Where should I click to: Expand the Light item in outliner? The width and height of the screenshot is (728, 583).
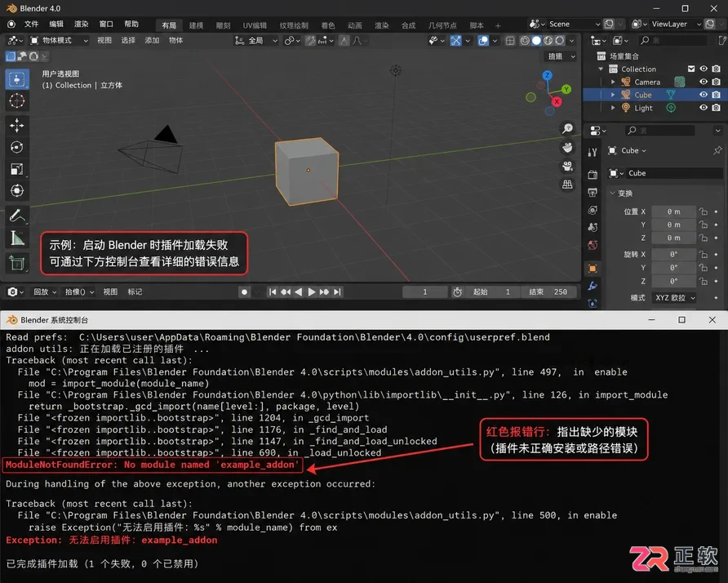tap(613, 108)
